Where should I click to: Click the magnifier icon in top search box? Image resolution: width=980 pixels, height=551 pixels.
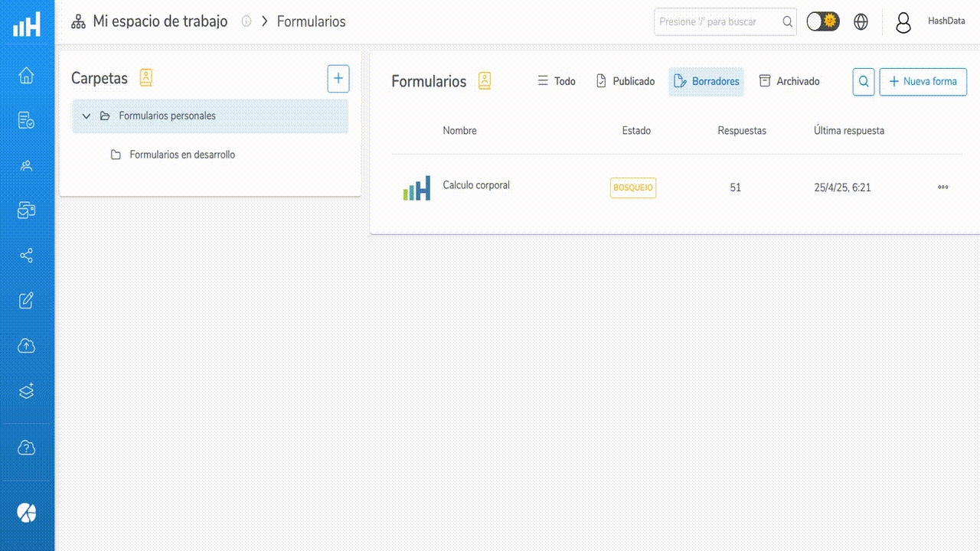[787, 22]
